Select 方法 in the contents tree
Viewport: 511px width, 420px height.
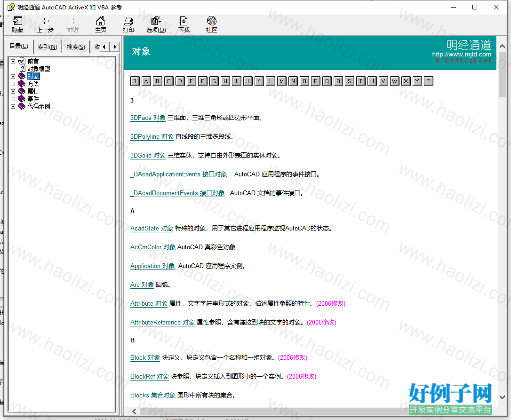click(x=33, y=84)
